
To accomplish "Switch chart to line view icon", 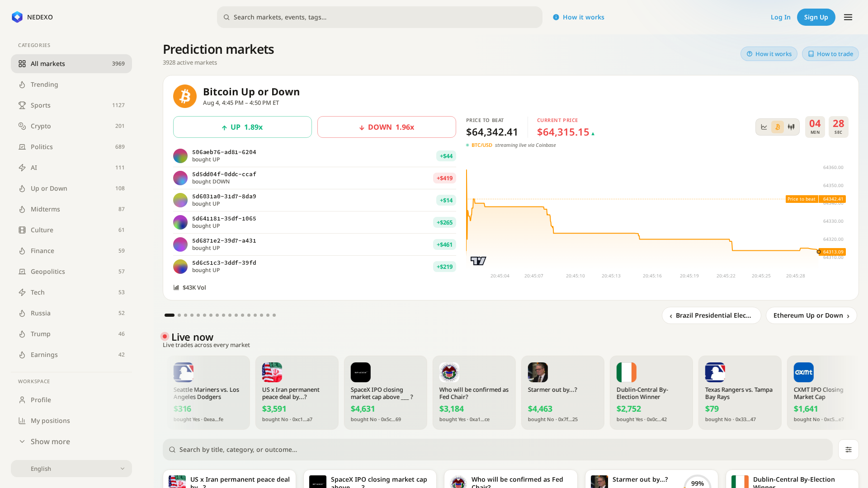I will (764, 127).
